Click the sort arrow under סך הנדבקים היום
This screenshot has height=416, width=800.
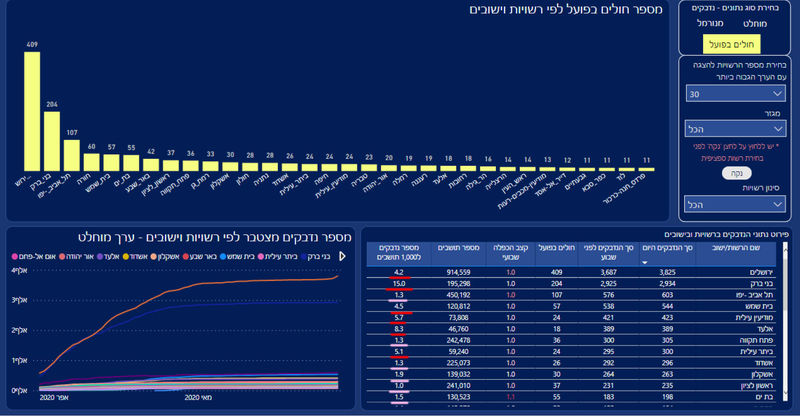(x=644, y=262)
